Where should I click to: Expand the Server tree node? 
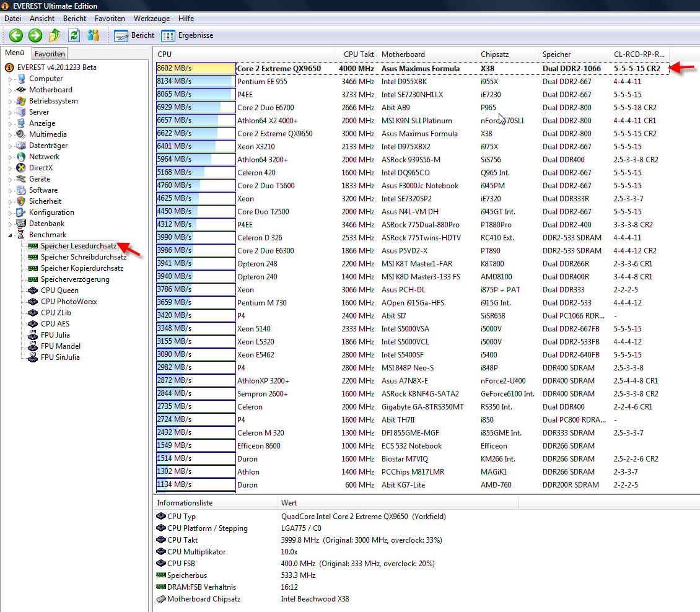click(x=11, y=113)
